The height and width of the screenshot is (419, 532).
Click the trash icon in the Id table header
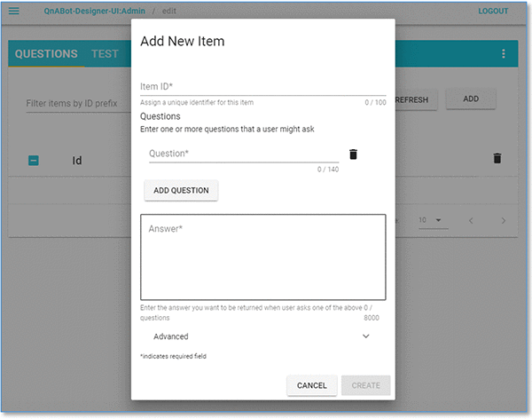(x=497, y=158)
